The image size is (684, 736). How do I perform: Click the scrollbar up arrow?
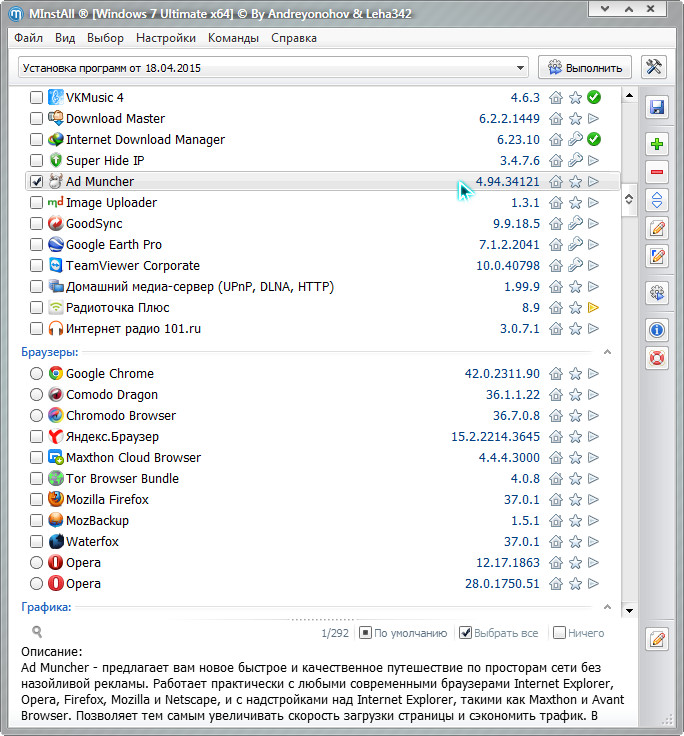pyautogui.click(x=630, y=96)
